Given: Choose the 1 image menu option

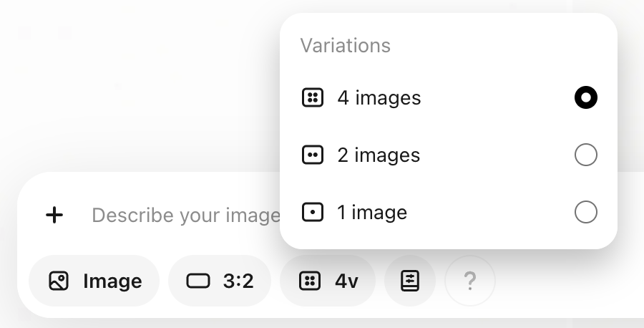Looking at the screenshot, I should click(372, 213).
